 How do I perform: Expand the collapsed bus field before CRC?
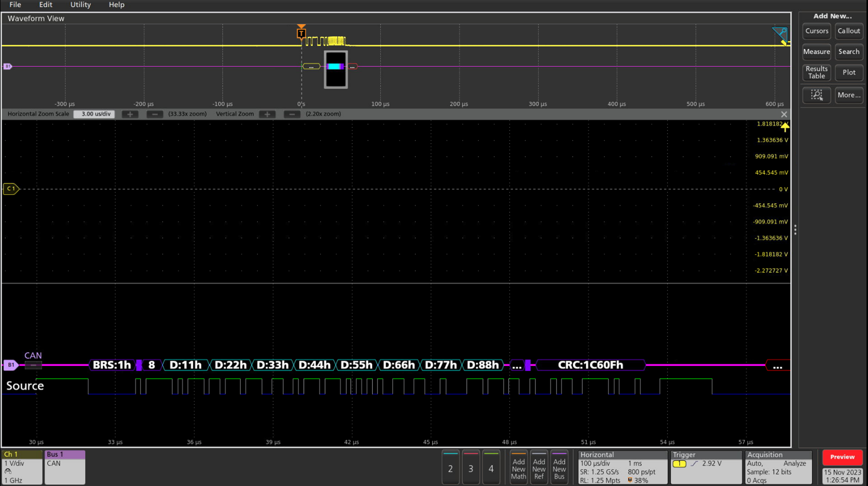[x=517, y=365]
